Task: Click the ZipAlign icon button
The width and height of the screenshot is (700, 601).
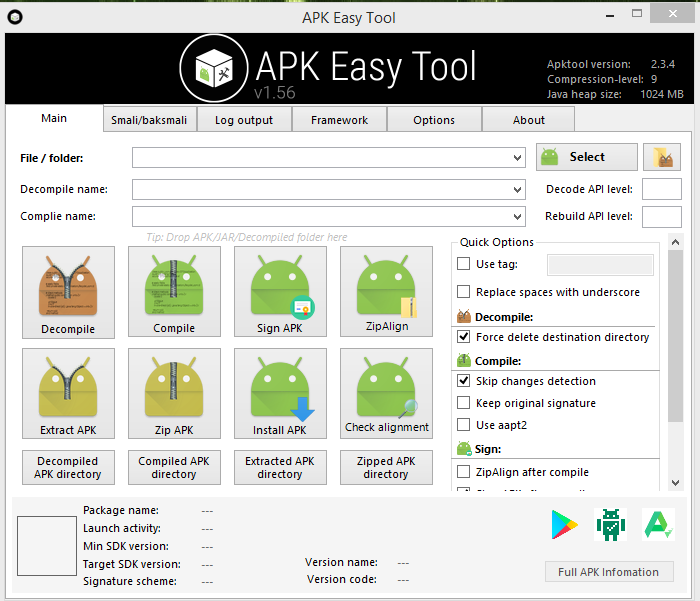Action: pos(386,292)
